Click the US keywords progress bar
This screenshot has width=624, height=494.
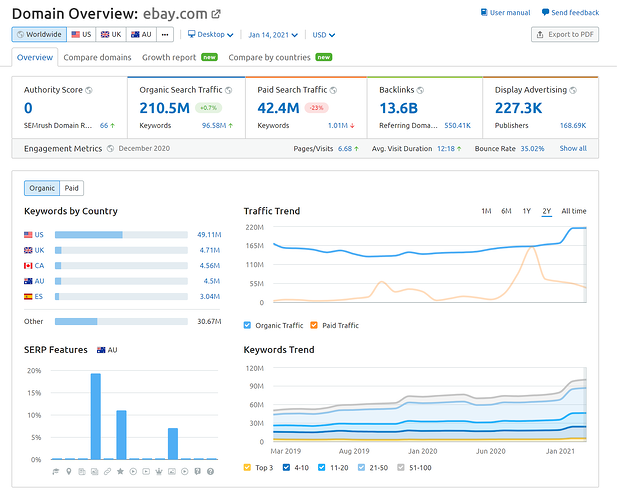coord(121,235)
